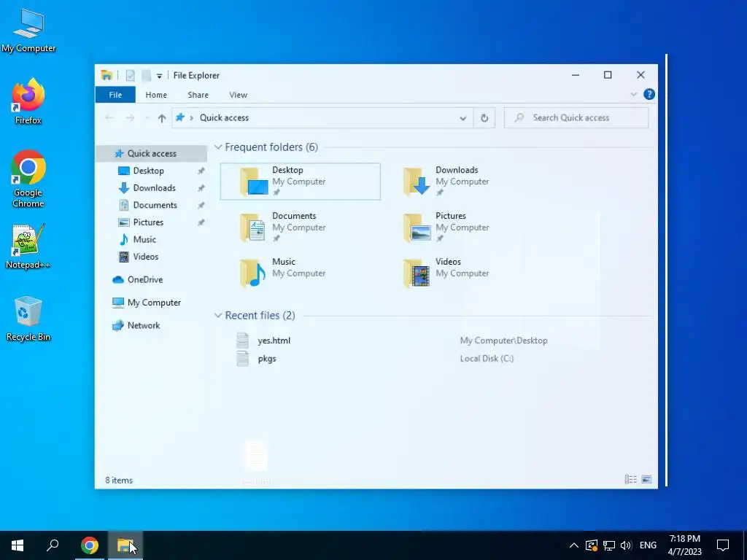Click the File Explorer title bar icon
The width and height of the screenshot is (747, 560).
(107, 75)
